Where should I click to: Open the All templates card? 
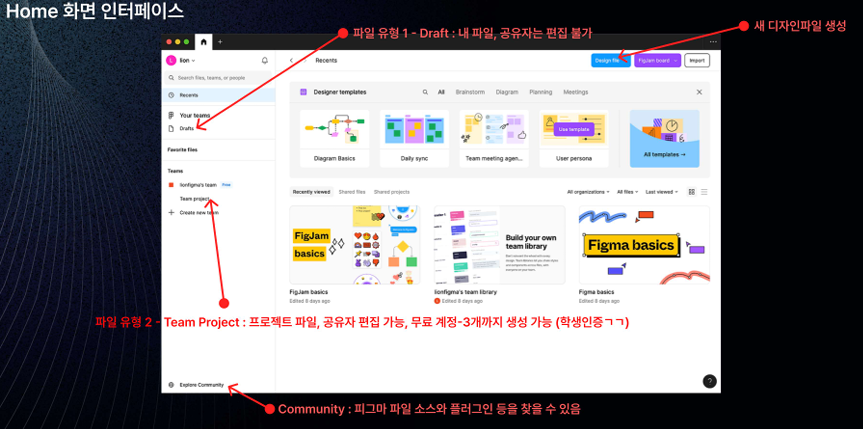pyautogui.click(x=664, y=138)
